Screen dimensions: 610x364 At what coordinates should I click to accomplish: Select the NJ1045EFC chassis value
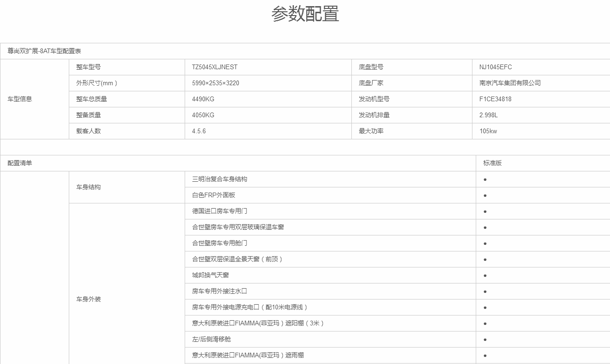point(496,67)
